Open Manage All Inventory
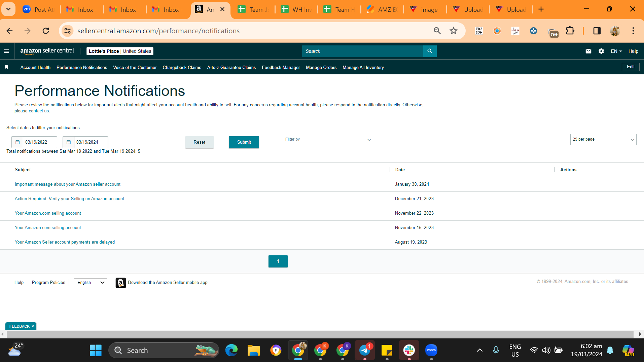644x362 pixels. tap(363, 67)
